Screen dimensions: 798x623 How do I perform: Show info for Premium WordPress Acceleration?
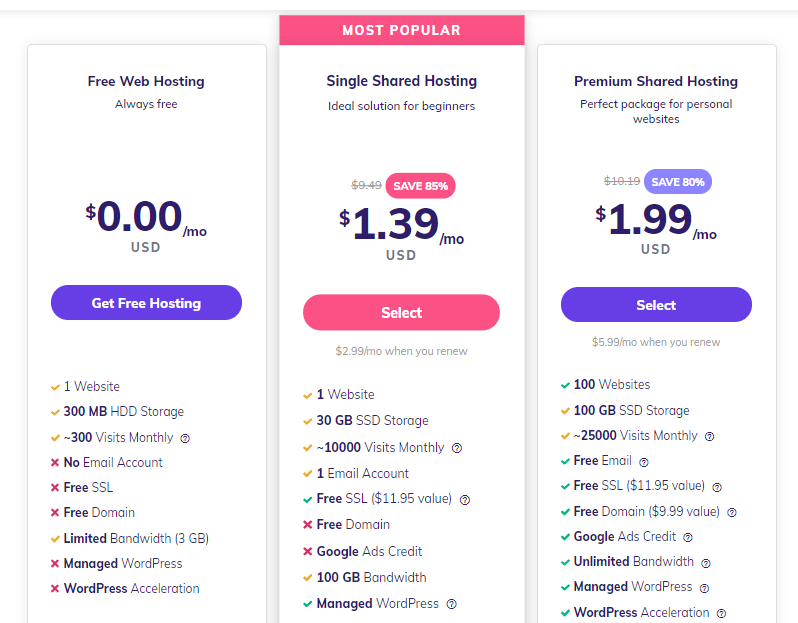point(721,613)
